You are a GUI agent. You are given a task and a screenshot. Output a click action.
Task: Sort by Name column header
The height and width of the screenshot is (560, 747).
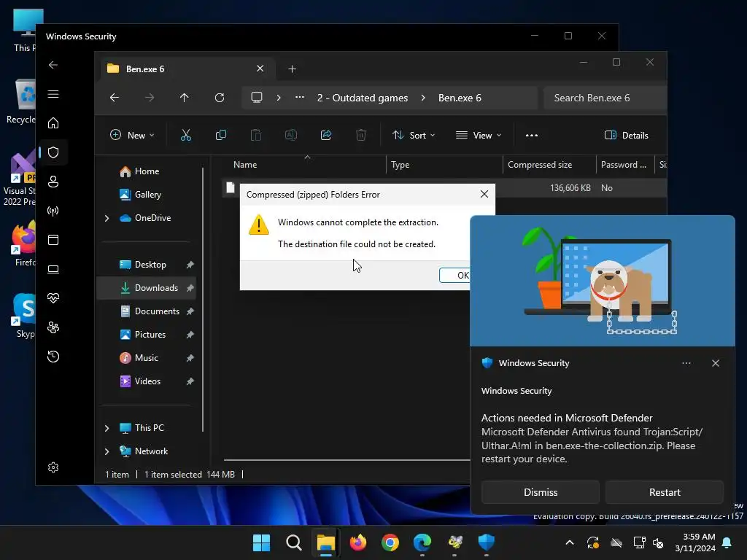coord(305,165)
